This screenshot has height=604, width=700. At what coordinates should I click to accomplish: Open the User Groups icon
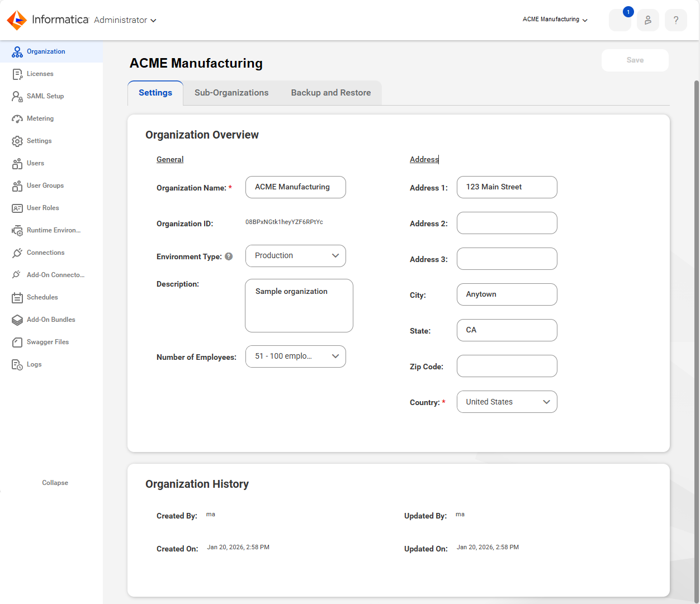pyautogui.click(x=17, y=186)
